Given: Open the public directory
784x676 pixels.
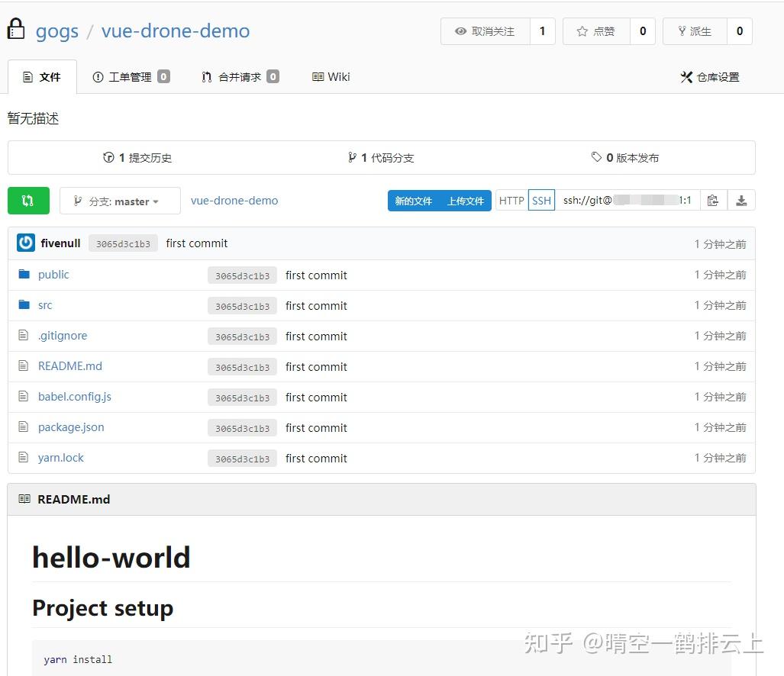Looking at the screenshot, I should [53, 274].
